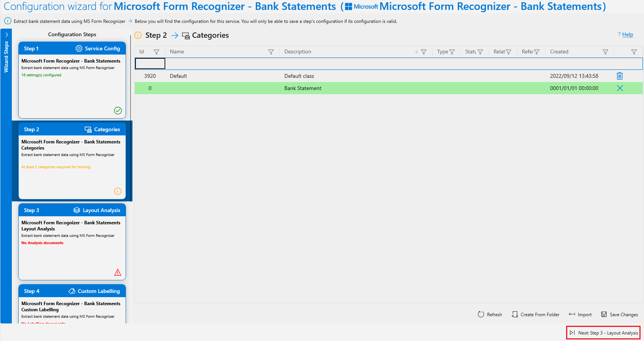
Task: Open the Status column filter
Action: [480, 52]
